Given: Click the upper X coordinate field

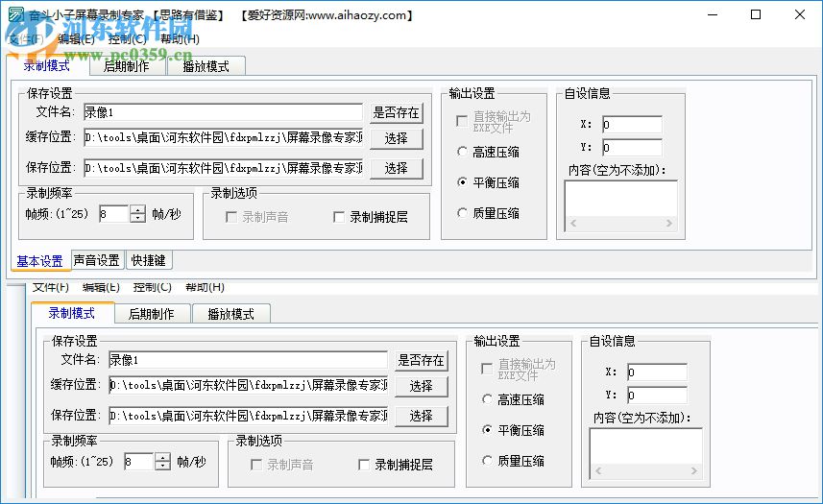Looking at the screenshot, I should tap(632, 125).
